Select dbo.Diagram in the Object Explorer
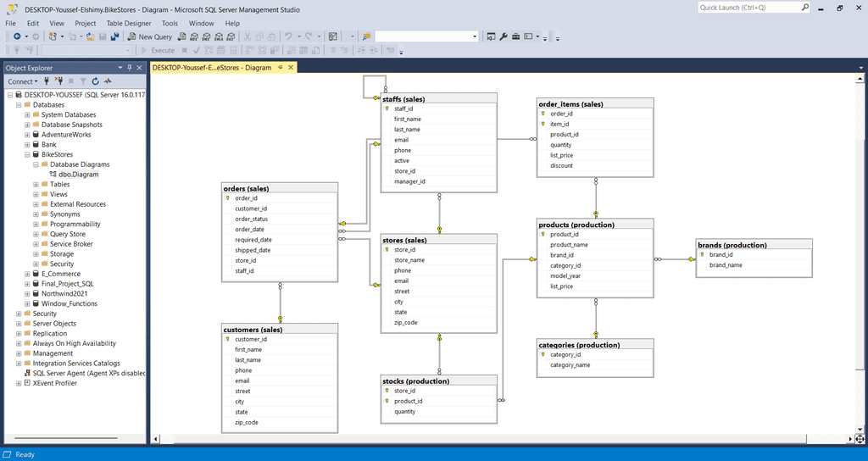The width and height of the screenshot is (868, 461). [x=78, y=175]
